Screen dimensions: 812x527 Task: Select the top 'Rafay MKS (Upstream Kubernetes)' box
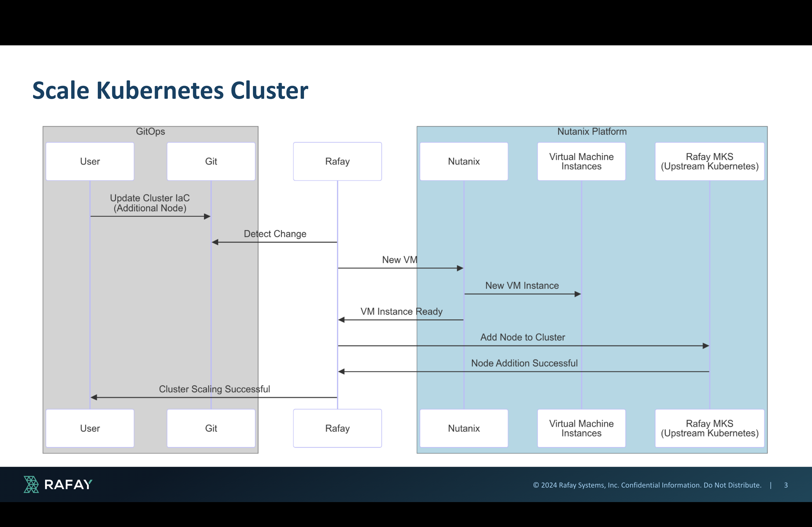[x=710, y=161]
